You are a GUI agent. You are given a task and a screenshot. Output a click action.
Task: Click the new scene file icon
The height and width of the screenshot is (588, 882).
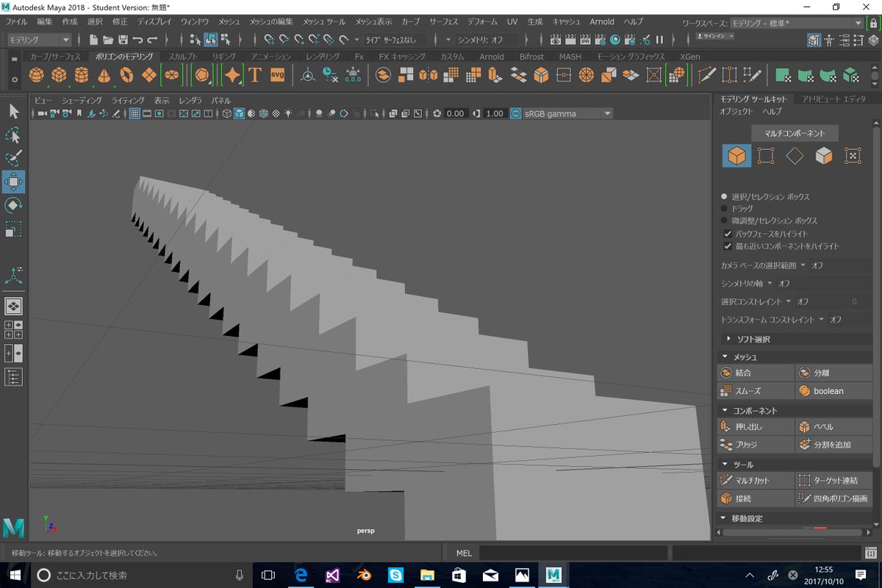point(94,39)
